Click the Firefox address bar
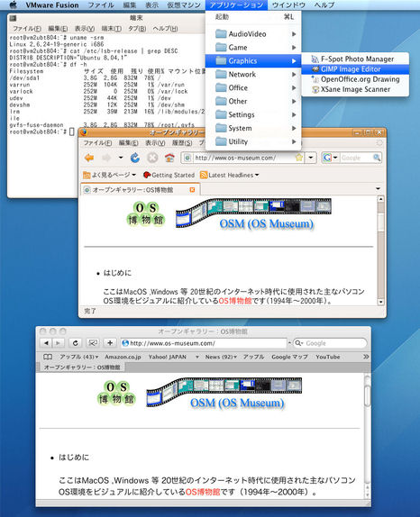Image resolution: width=420 pixels, height=517 pixels. tap(242, 158)
